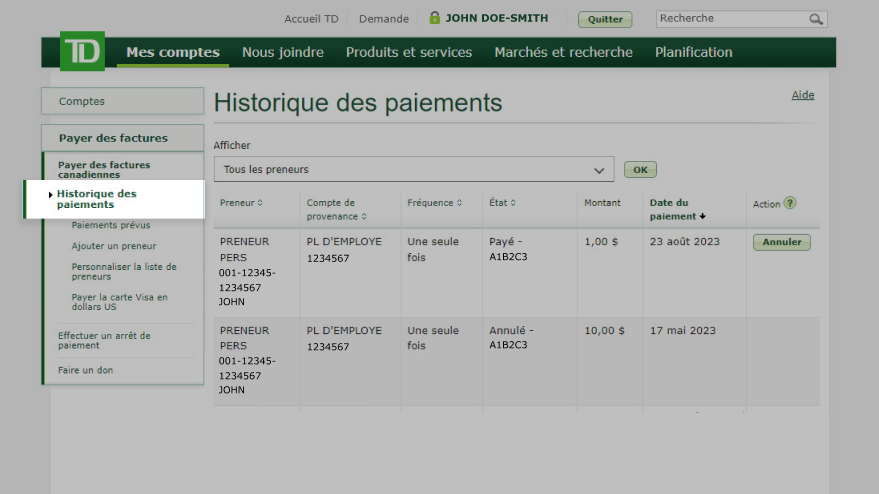The image size is (879, 494).
Task: Click the TD logo icon
Action: pos(82,51)
